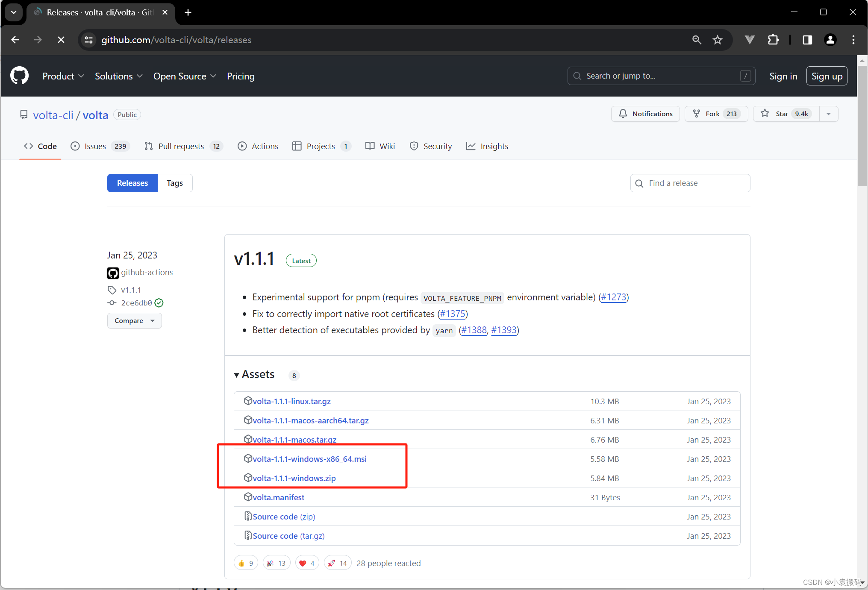Star the volta repository
The height and width of the screenshot is (590, 868).
[x=786, y=114]
